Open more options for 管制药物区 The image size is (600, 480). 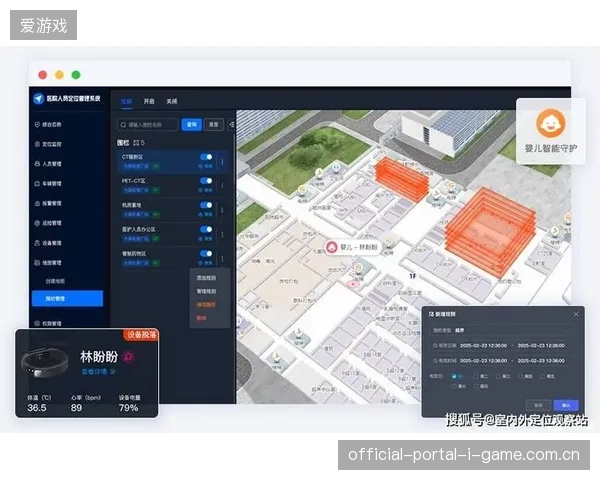222,258
